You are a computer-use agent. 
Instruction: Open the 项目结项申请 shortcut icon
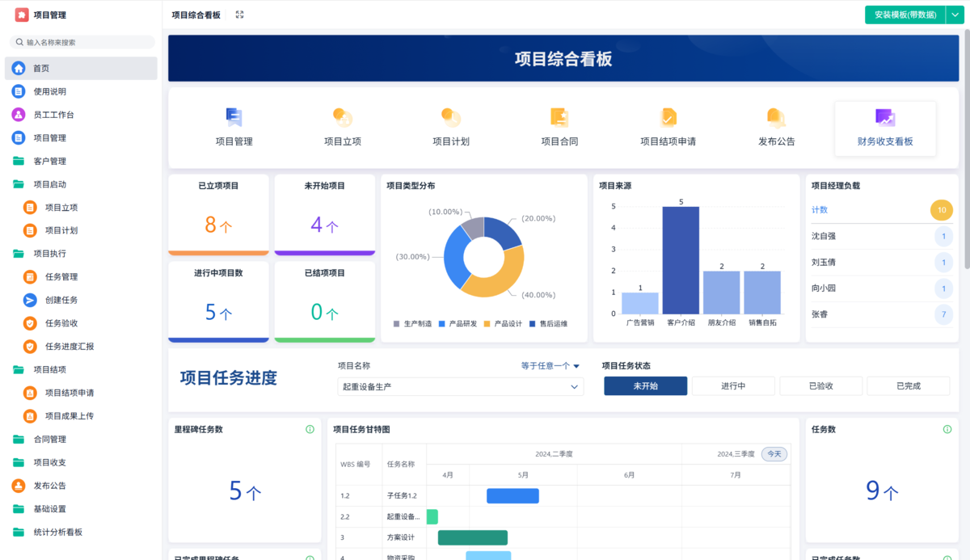click(668, 118)
